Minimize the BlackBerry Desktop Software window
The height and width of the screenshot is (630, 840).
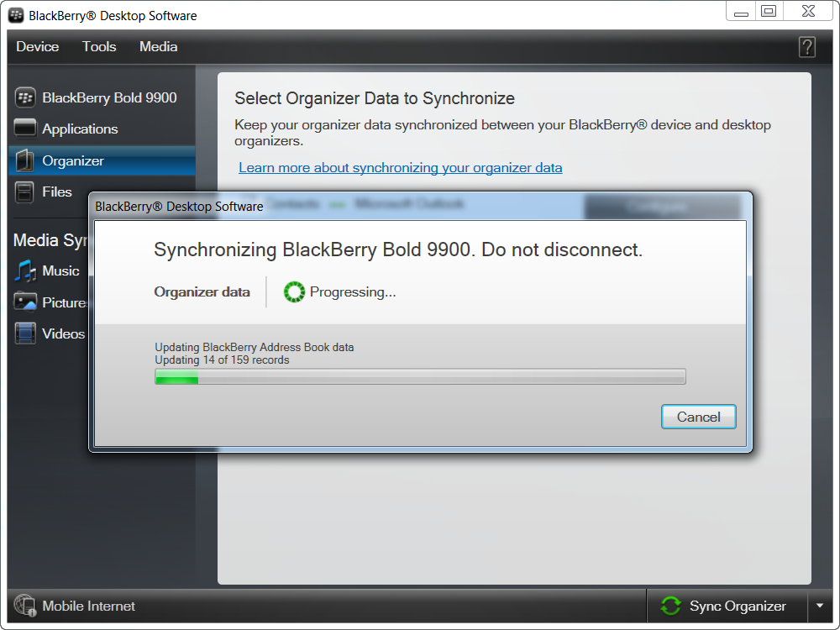[x=741, y=11]
